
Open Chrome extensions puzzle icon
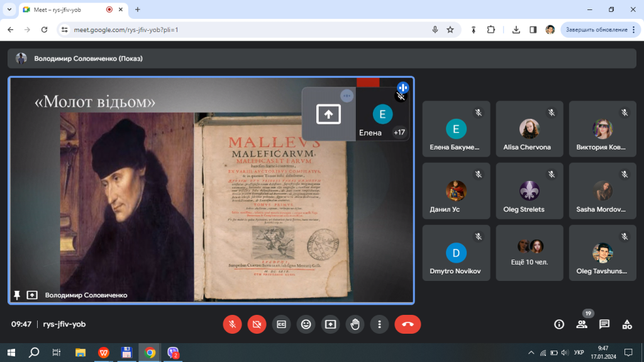coord(491,30)
